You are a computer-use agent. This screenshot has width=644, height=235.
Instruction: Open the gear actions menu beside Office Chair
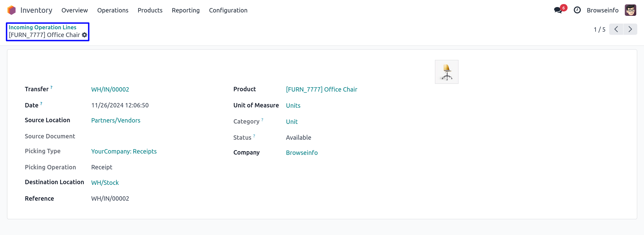[84, 35]
